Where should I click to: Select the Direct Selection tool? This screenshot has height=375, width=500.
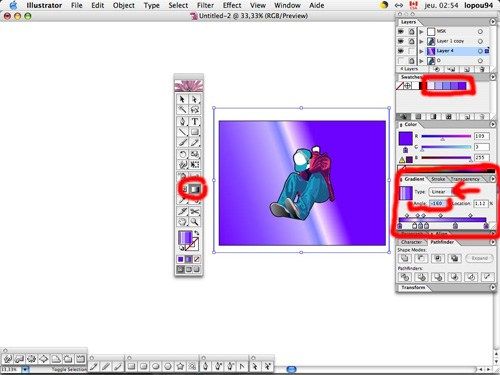[195, 99]
